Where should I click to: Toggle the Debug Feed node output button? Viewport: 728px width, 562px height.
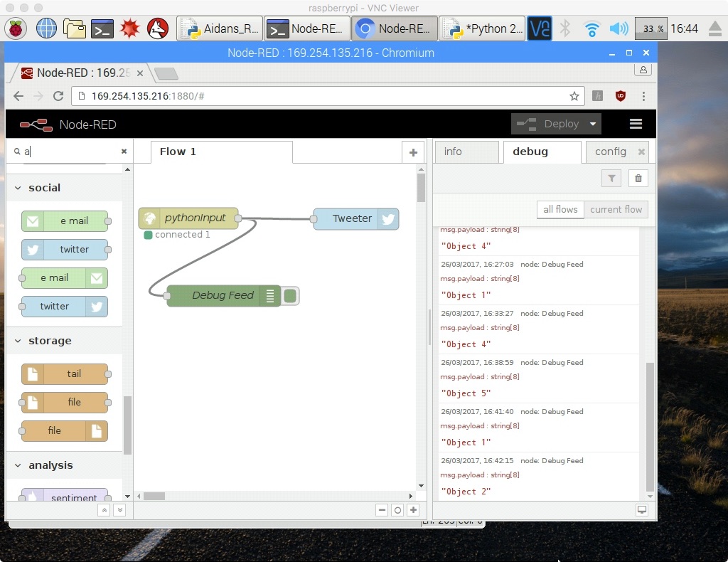tap(290, 296)
